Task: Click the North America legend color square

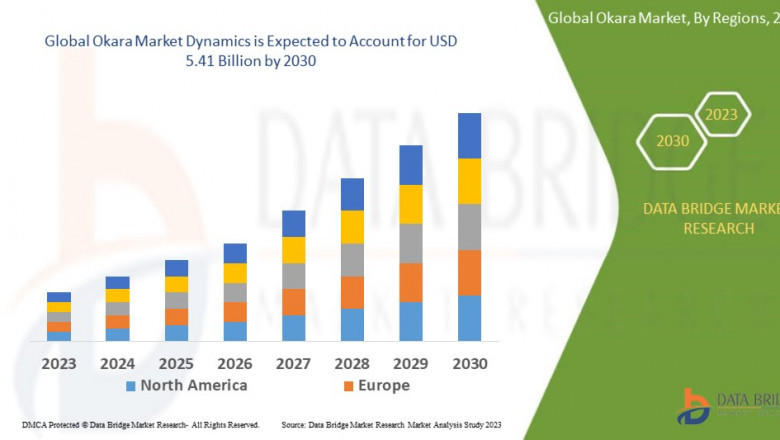Action: [x=131, y=386]
